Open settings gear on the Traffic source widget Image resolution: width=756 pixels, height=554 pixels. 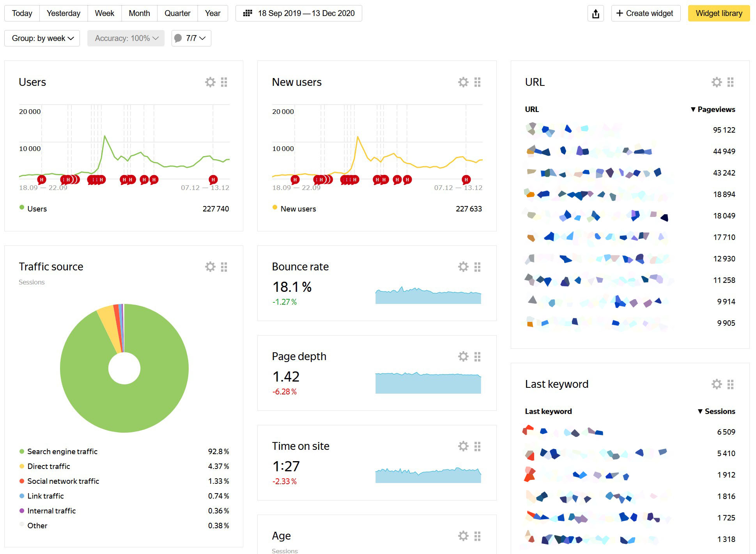(210, 266)
